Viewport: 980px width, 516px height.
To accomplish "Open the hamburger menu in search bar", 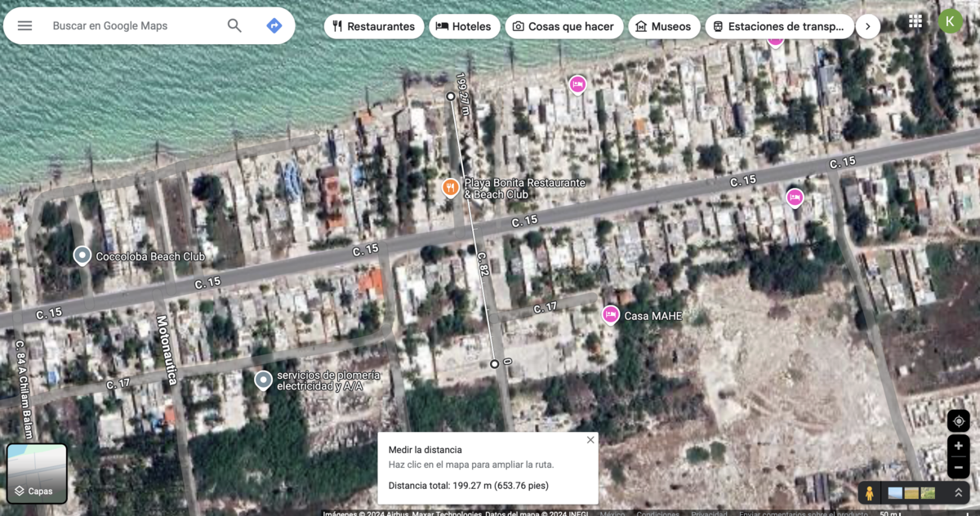I will click(x=25, y=26).
